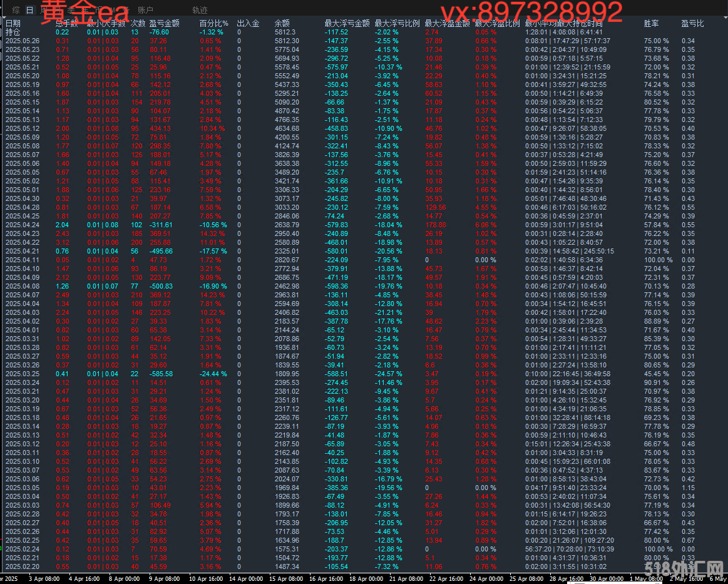Sort by the 胜率 column header
Image resolution: width=728 pixels, height=584 pixels.
651,23
